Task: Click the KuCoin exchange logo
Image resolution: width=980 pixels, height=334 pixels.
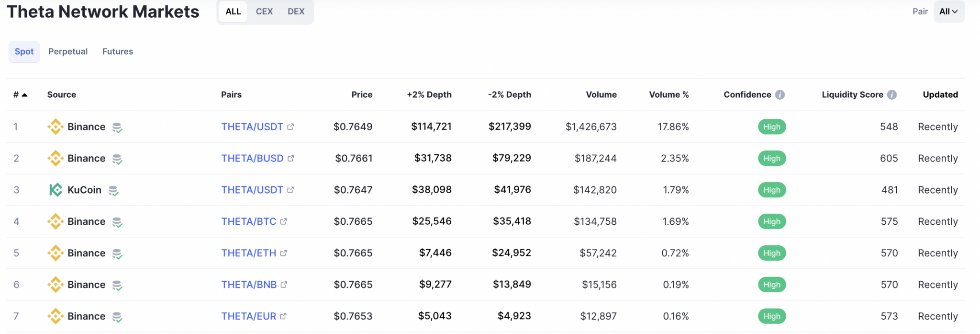Action: point(56,190)
